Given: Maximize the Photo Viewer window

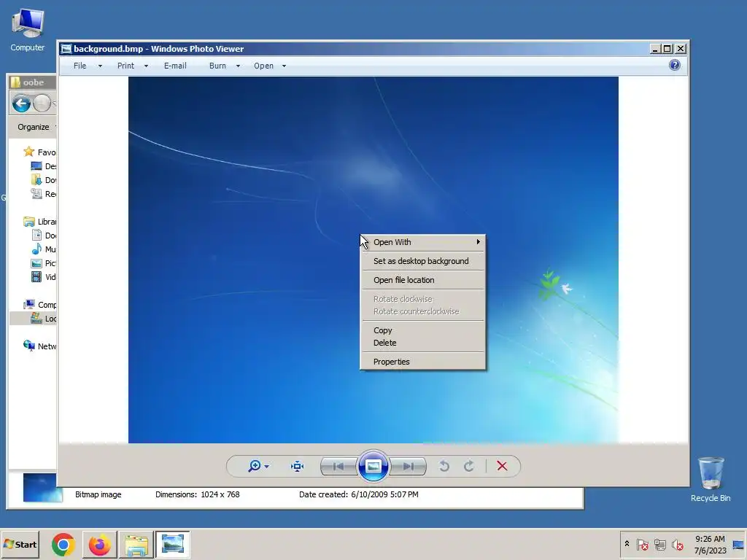Looking at the screenshot, I should coord(667,49).
